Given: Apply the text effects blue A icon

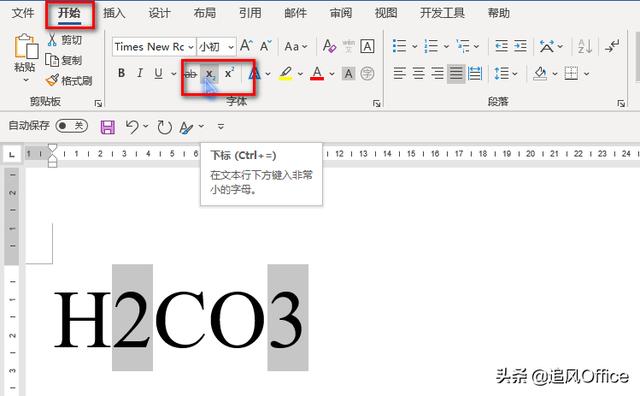Looking at the screenshot, I should (x=255, y=74).
